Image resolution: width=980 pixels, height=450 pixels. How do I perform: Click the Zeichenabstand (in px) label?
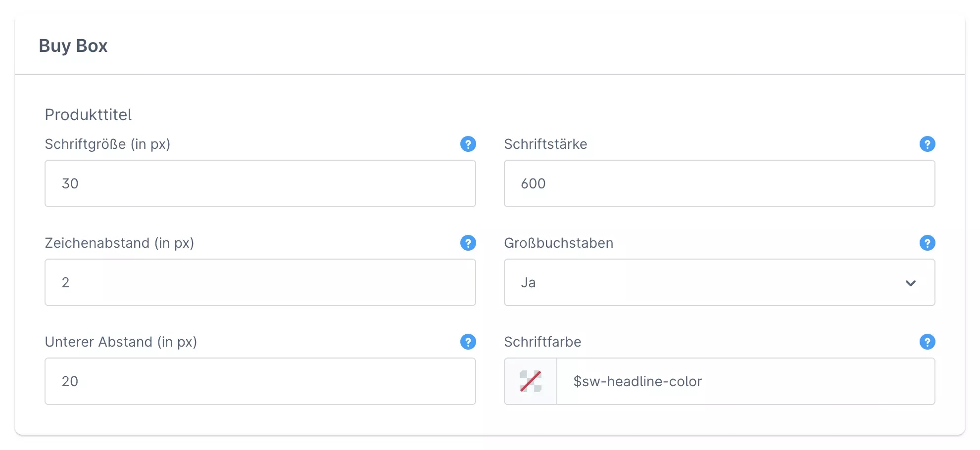click(119, 243)
